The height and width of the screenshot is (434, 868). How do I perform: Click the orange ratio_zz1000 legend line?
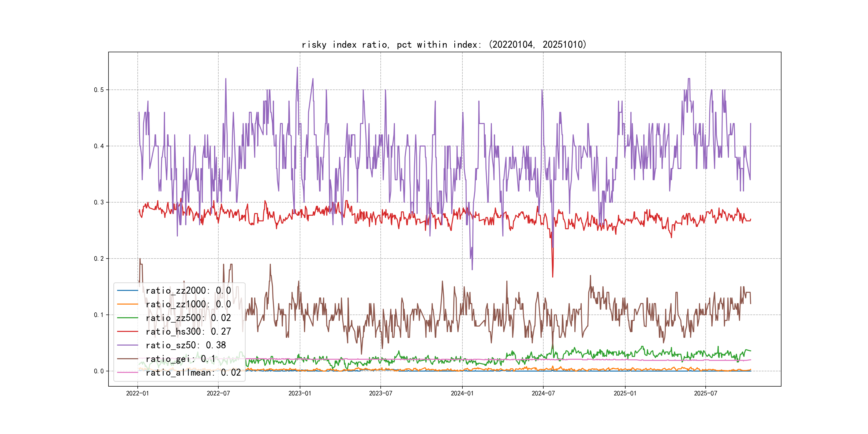pos(127,304)
